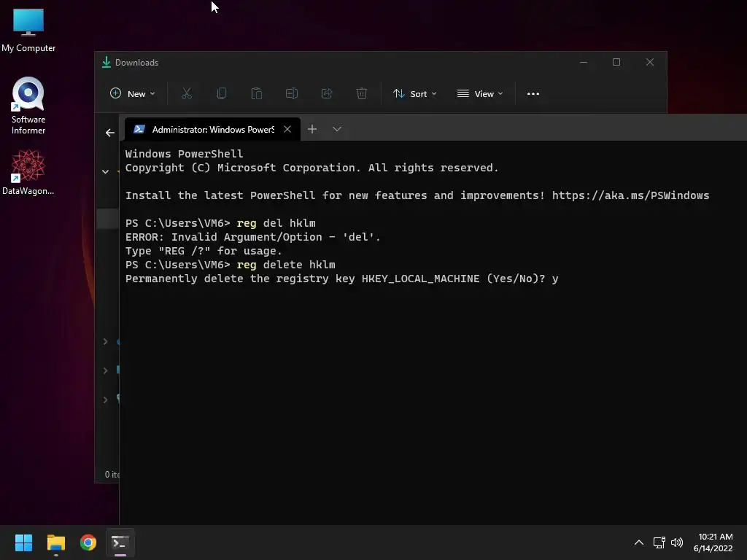Click the Share icon in Downloads toolbar
747x560 pixels.
(326, 93)
